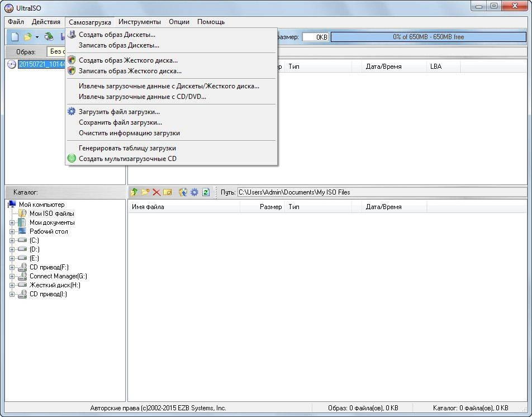Open the Помощь menu
532x417 pixels.
click(x=211, y=22)
